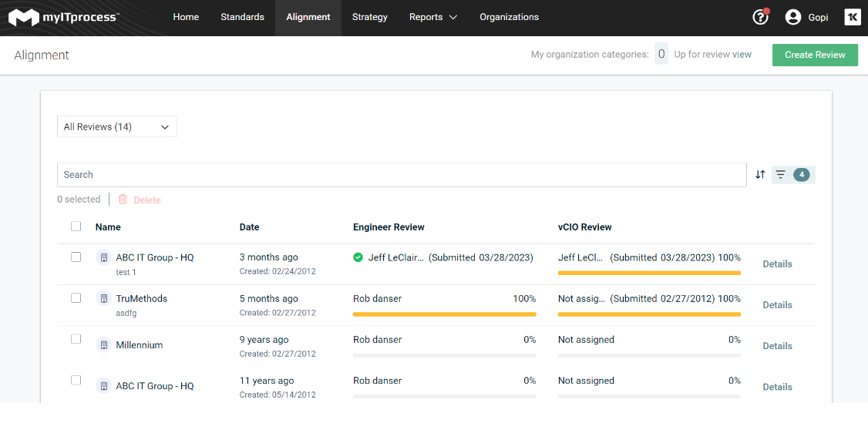This screenshot has width=868, height=440.
Task: Click the trash Delete icon
Action: 123,200
